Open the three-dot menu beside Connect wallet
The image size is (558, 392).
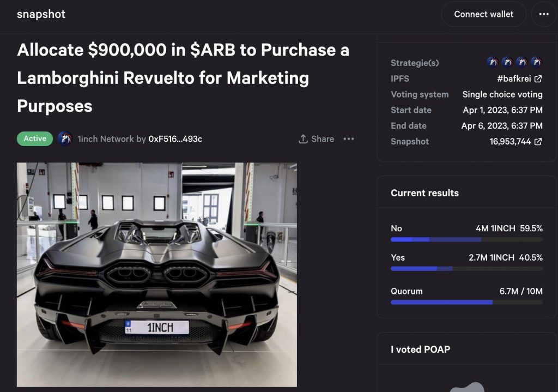tap(544, 14)
